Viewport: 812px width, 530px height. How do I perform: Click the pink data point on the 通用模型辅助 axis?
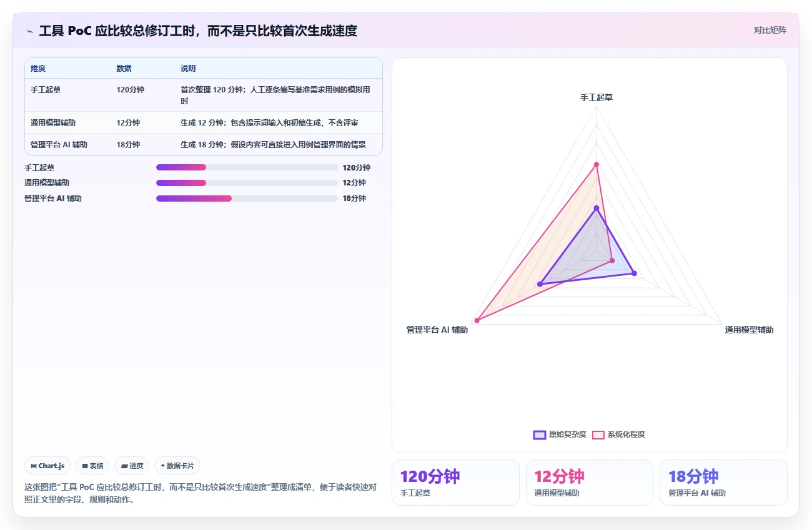[612, 260]
